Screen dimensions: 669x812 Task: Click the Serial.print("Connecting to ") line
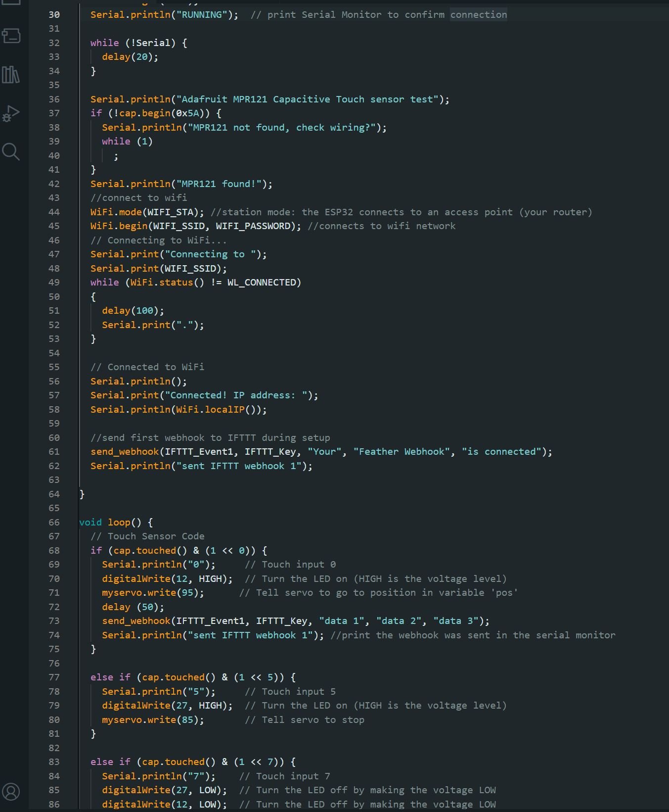(178, 254)
